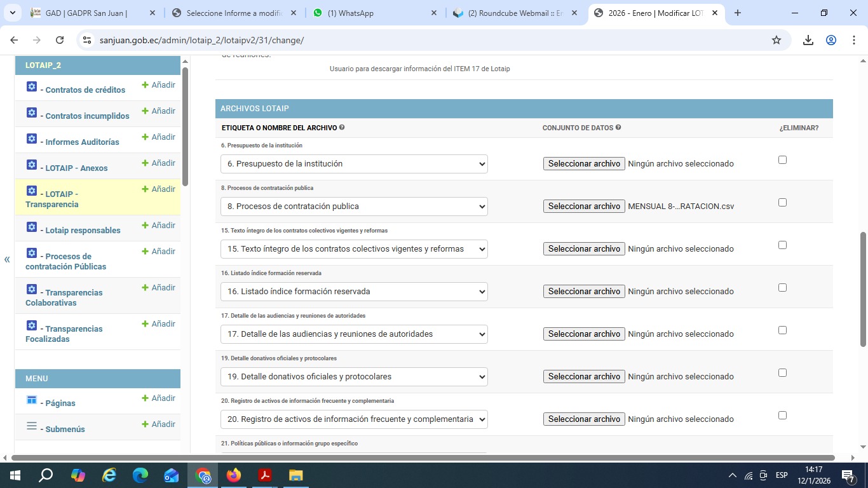868x488 pixels.
Task: Launch Firefox from the Windows taskbar
Action: pos(234,475)
